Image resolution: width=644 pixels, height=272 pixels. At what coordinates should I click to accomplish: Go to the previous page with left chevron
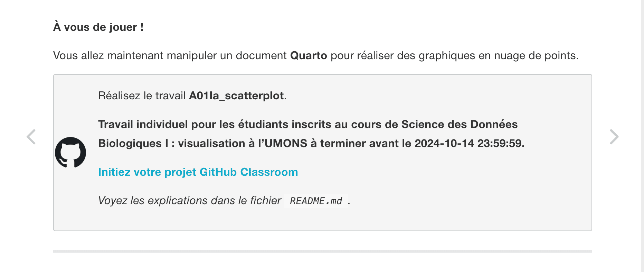click(31, 137)
